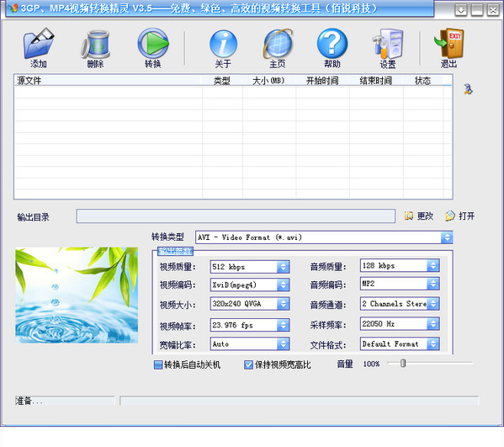Click the app logo in the title bar
Image resolution: width=504 pixels, height=447 pixels.
[x=13, y=8]
